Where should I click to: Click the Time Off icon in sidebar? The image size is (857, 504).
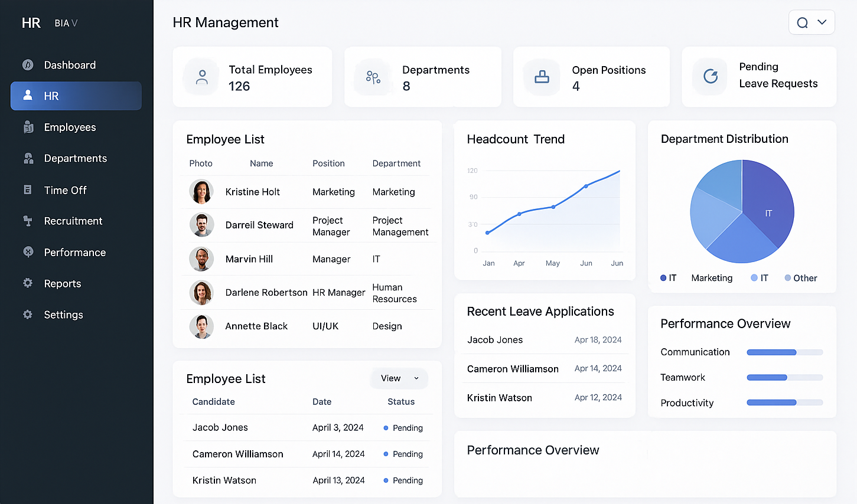coord(28,189)
